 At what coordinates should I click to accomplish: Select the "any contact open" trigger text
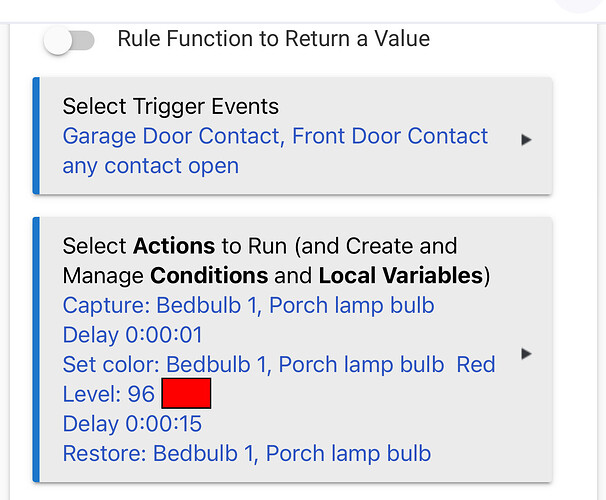150,165
